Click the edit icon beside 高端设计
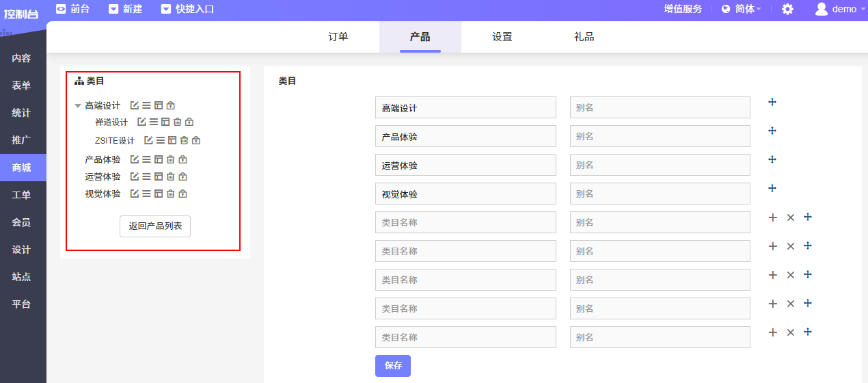Screen dimensions: 868x383 tap(135, 105)
